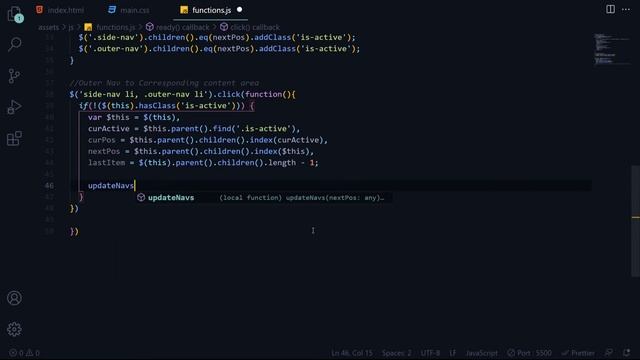
Task: Open the editor More Actions menu
Action: pos(626,9)
